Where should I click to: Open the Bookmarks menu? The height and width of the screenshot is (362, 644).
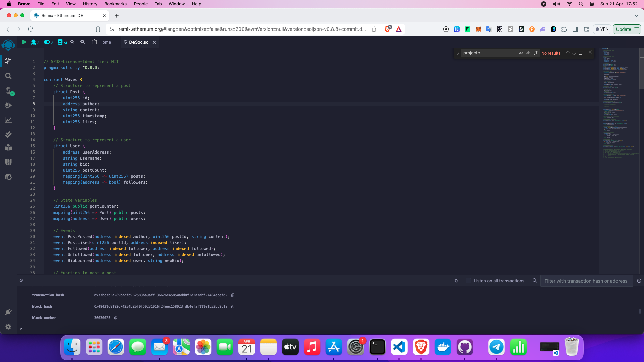click(x=115, y=4)
